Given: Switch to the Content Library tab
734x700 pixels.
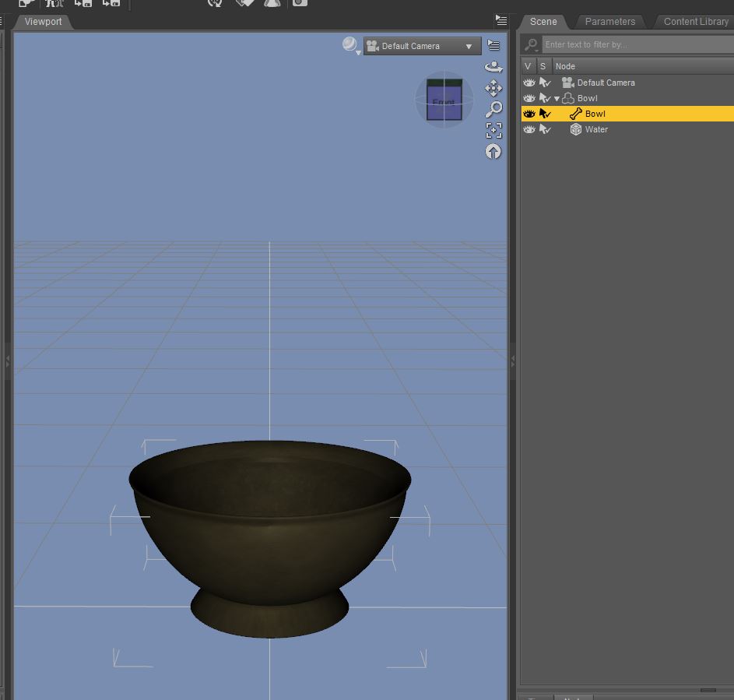Looking at the screenshot, I should [696, 22].
